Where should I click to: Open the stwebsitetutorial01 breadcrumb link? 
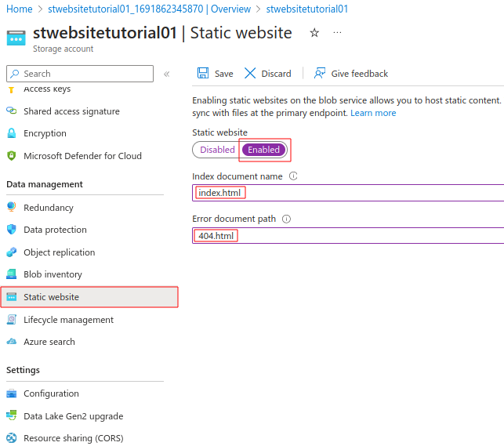pyautogui.click(x=307, y=9)
